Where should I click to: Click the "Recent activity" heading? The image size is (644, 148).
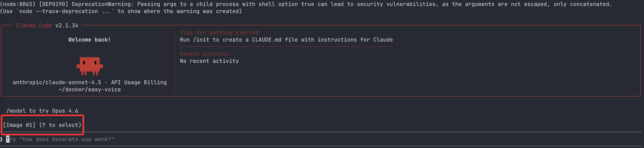point(204,54)
